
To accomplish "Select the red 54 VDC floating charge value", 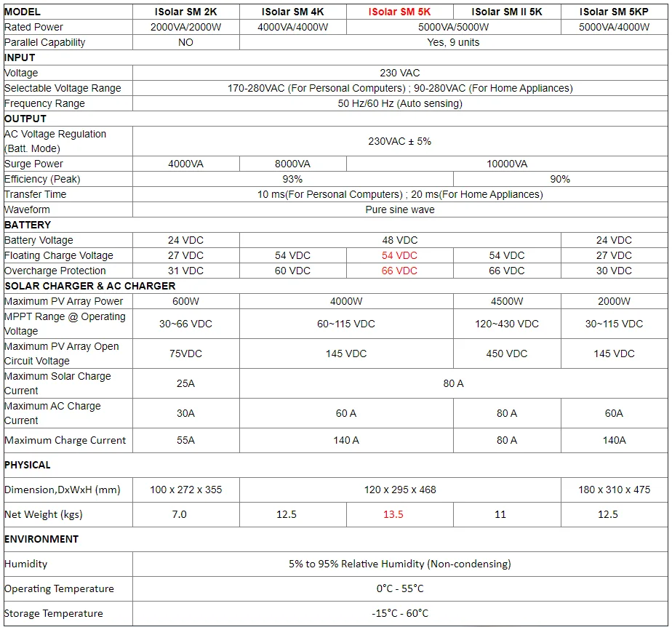I will 399,255.
